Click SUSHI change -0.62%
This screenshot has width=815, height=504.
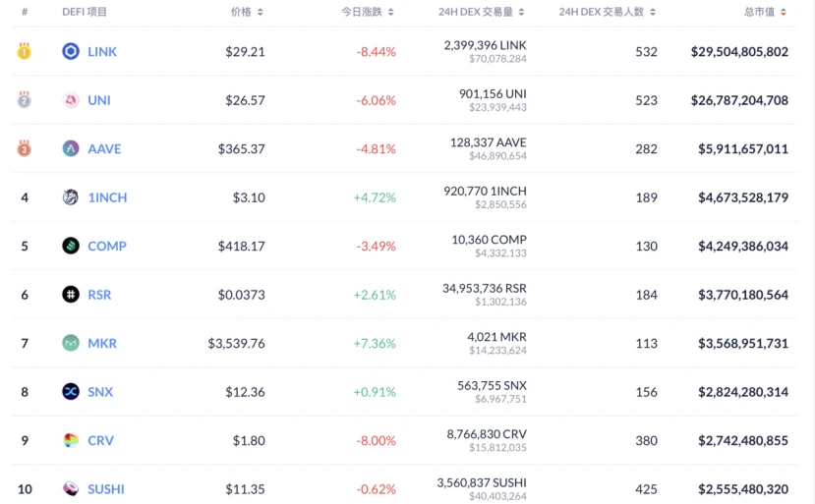pos(376,489)
